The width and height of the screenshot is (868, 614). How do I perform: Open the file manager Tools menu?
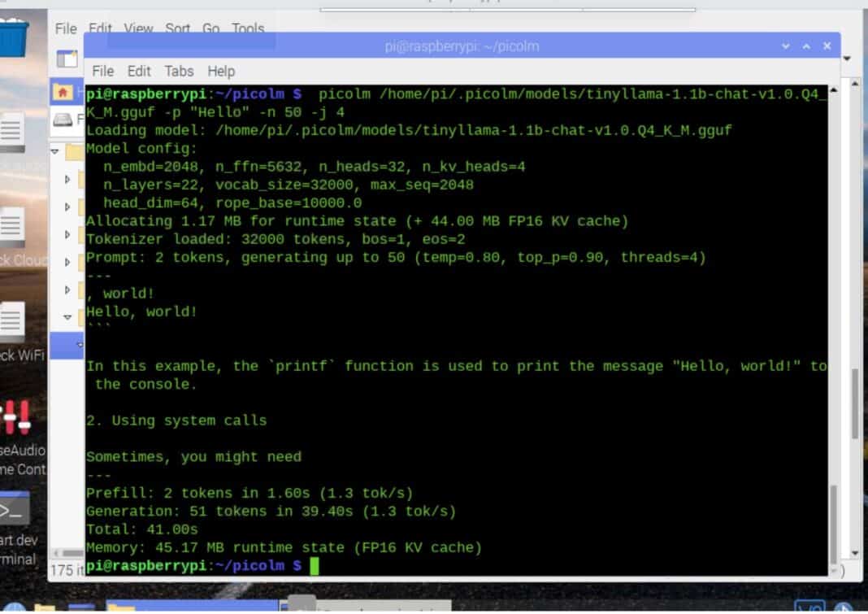tap(247, 28)
